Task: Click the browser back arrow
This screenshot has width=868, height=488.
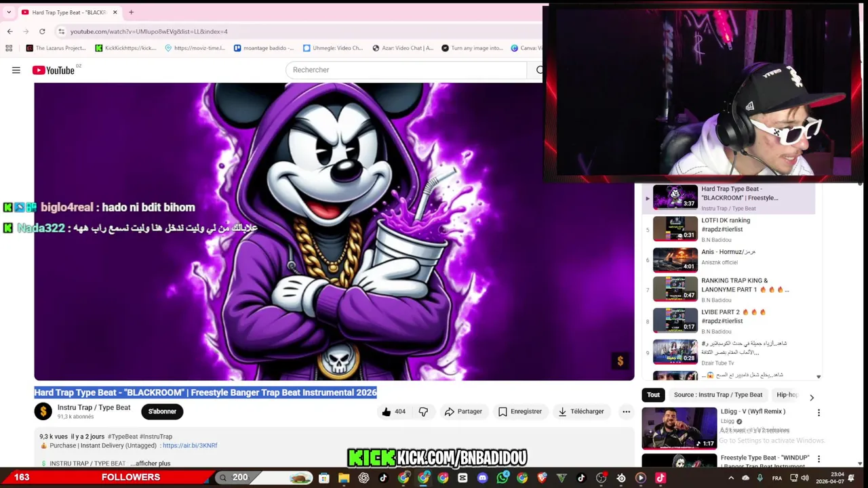Action: pos(9,31)
